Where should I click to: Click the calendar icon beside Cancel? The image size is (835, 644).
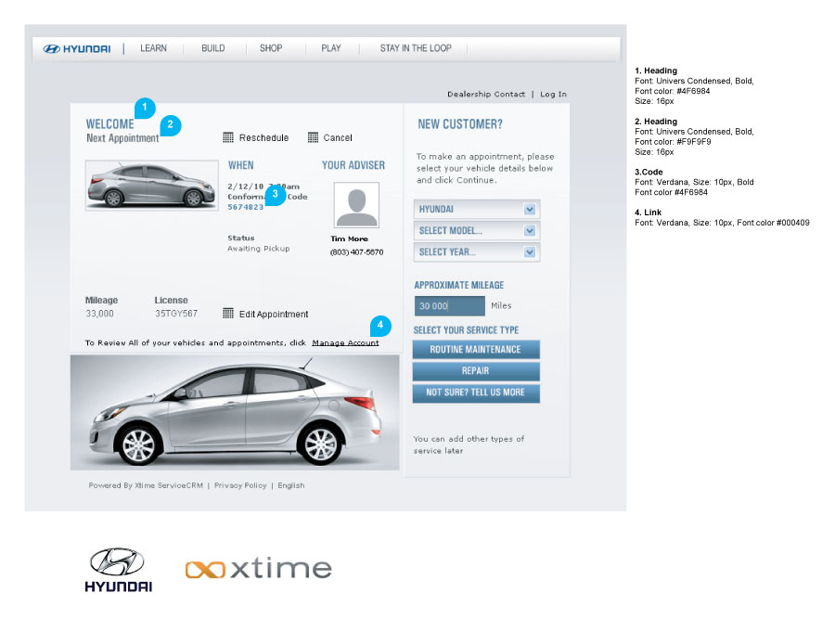tap(313, 137)
